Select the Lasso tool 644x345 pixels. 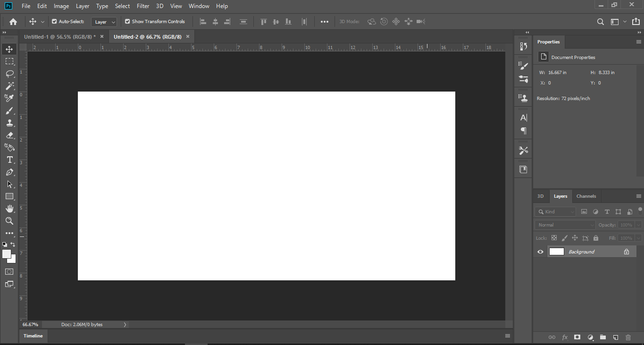coord(9,74)
